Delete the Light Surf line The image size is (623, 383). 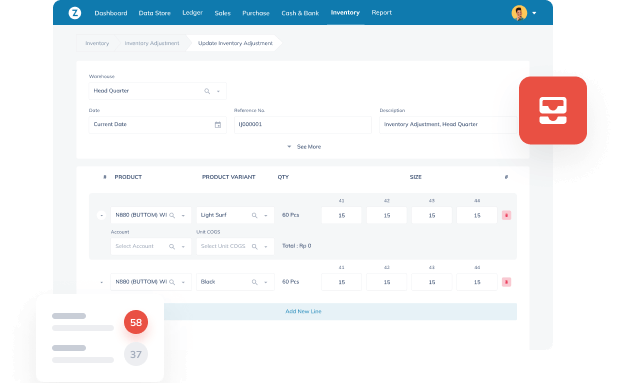[x=506, y=215]
